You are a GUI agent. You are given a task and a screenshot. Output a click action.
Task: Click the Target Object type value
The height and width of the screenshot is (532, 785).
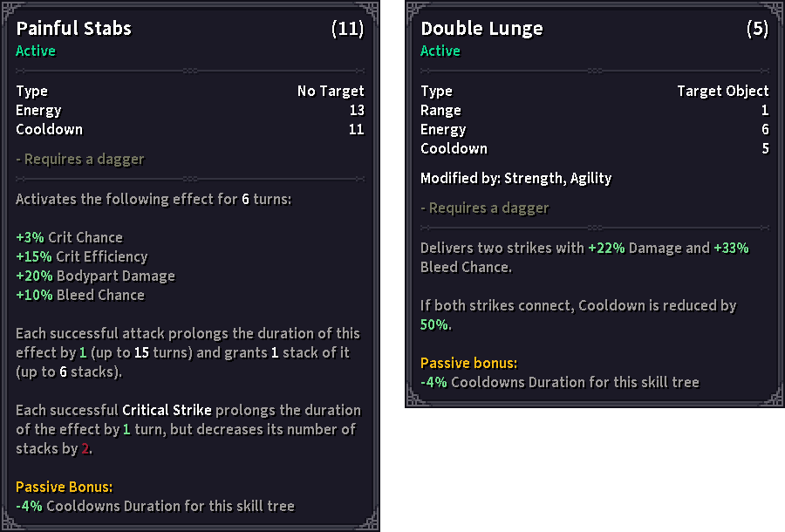pos(723,91)
